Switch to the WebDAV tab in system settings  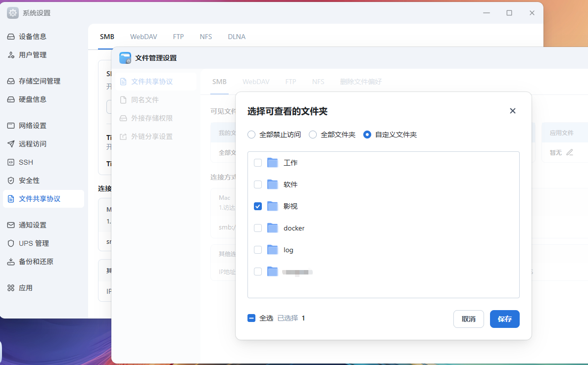pyautogui.click(x=144, y=37)
